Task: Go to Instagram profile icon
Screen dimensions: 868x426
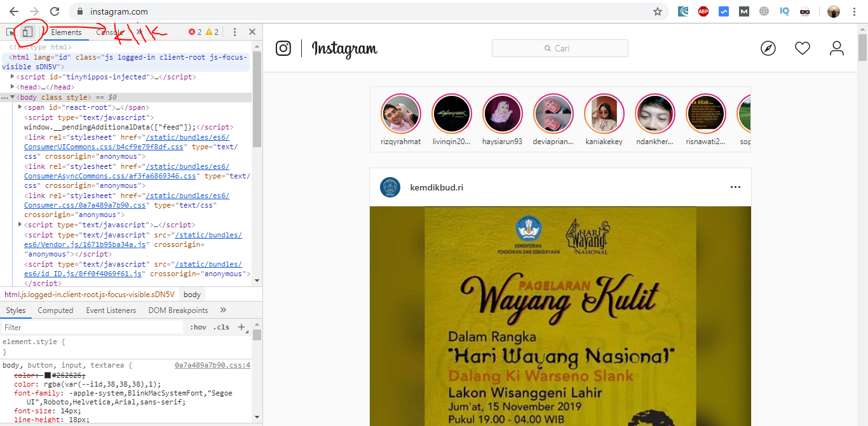Action: click(837, 48)
